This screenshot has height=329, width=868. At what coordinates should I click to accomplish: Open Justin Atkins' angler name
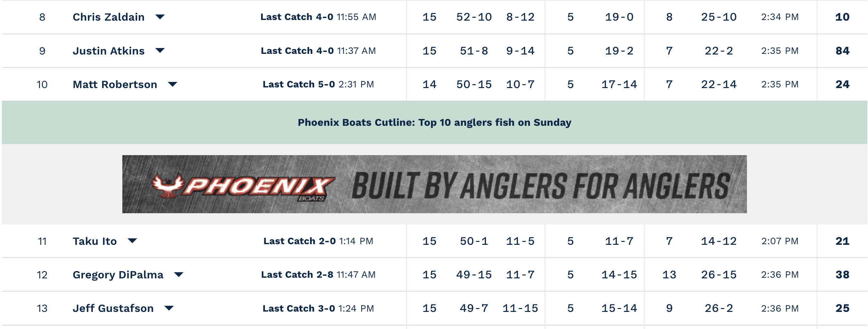coord(108,51)
